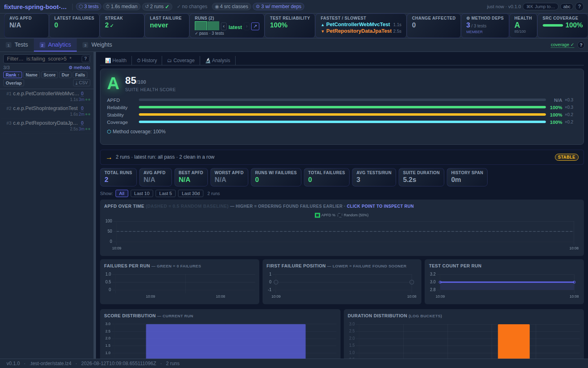
Task: Open filter syntax help question mark
Action: pyautogui.click(x=85, y=59)
